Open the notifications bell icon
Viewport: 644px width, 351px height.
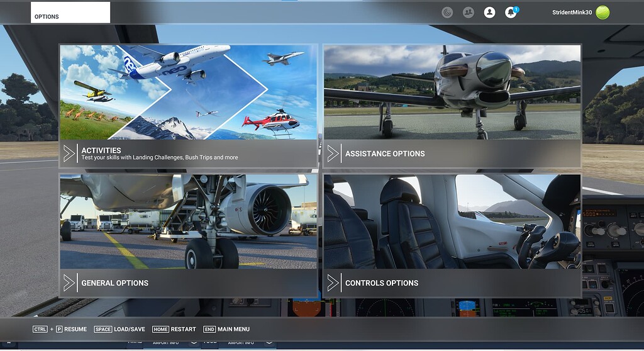[x=511, y=13]
